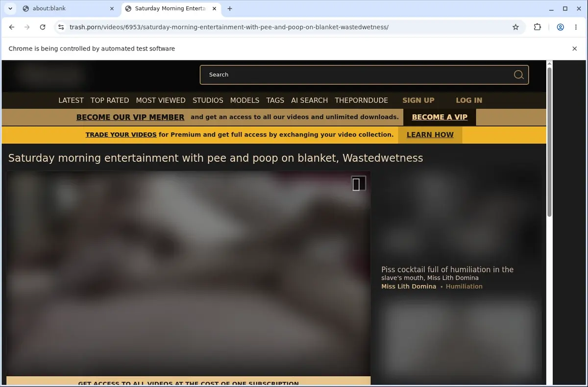The height and width of the screenshot is (387, 588).
Task: Click BECOME OUR VIP MEMBER link
Action: click(x=130, y=117)
